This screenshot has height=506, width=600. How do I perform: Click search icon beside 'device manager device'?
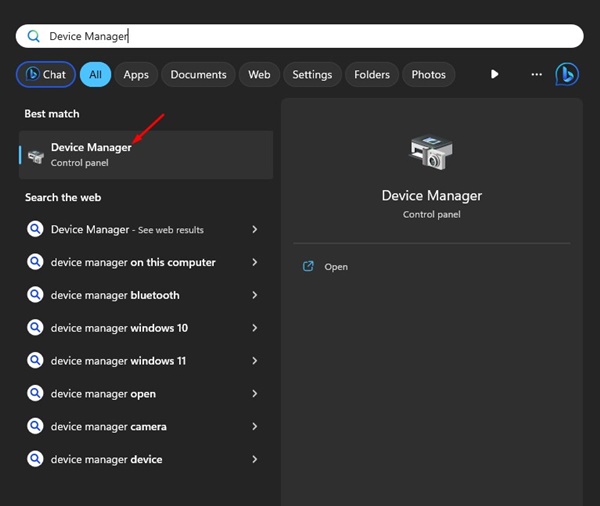pos(35,459)
